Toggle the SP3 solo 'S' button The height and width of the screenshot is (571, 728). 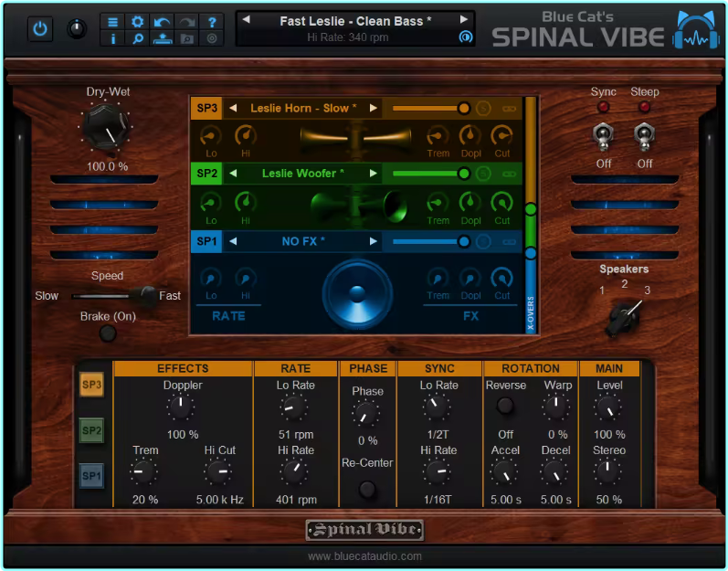pos(483,108)
